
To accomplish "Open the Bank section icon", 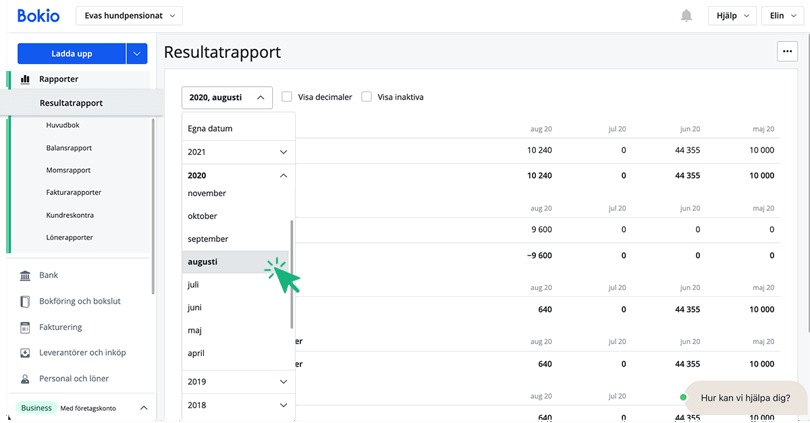I will (x=25, y=275).
